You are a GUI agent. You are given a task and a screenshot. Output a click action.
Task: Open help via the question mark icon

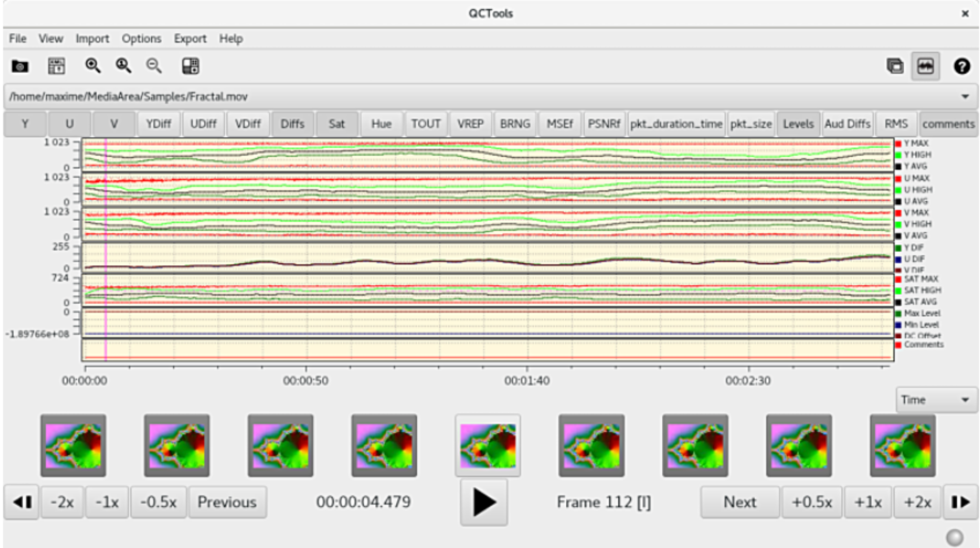click(x=962, y=66)
